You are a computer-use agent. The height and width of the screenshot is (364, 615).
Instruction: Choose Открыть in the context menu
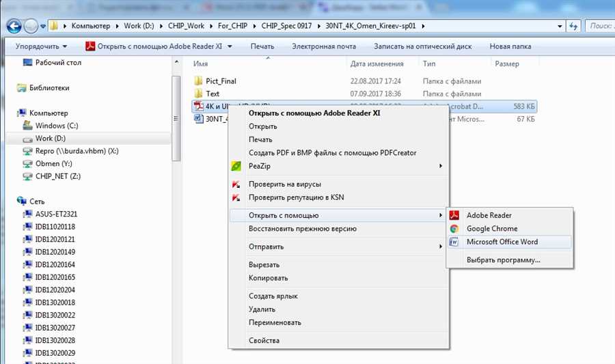(x=263, y=126)
